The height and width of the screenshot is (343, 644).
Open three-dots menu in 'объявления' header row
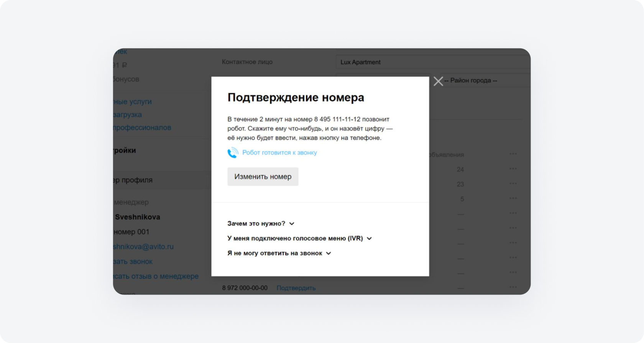point(513,154)
